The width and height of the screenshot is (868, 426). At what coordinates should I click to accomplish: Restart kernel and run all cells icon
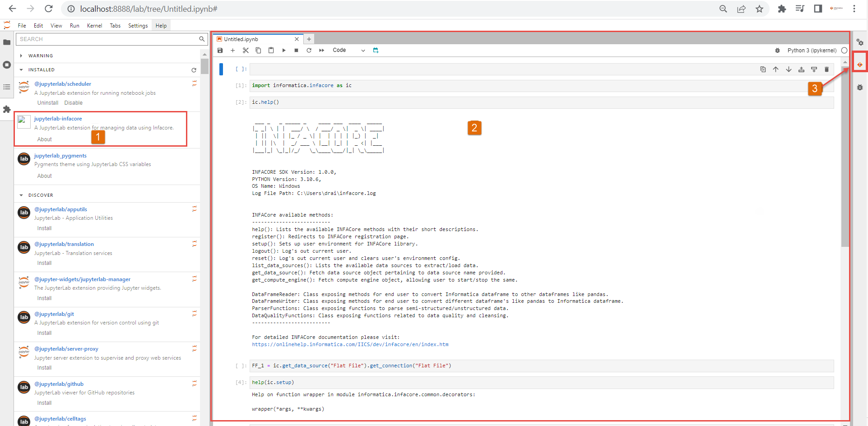coord(322,51)
